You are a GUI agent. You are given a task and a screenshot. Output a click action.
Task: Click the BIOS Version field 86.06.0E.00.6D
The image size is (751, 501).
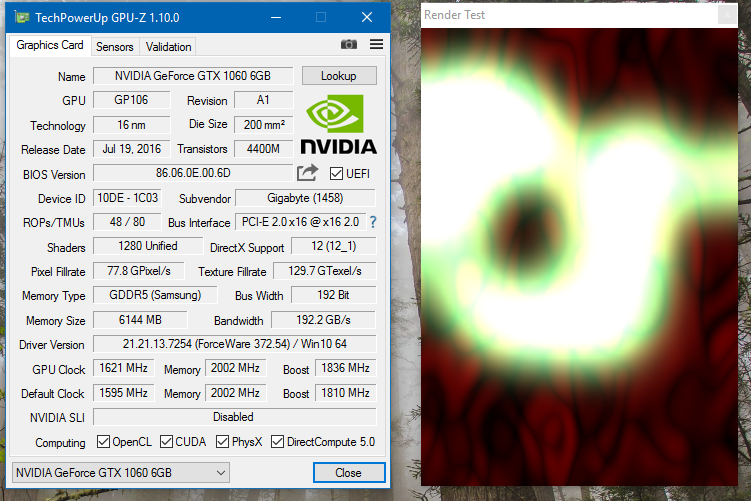[x=193, y=173]
